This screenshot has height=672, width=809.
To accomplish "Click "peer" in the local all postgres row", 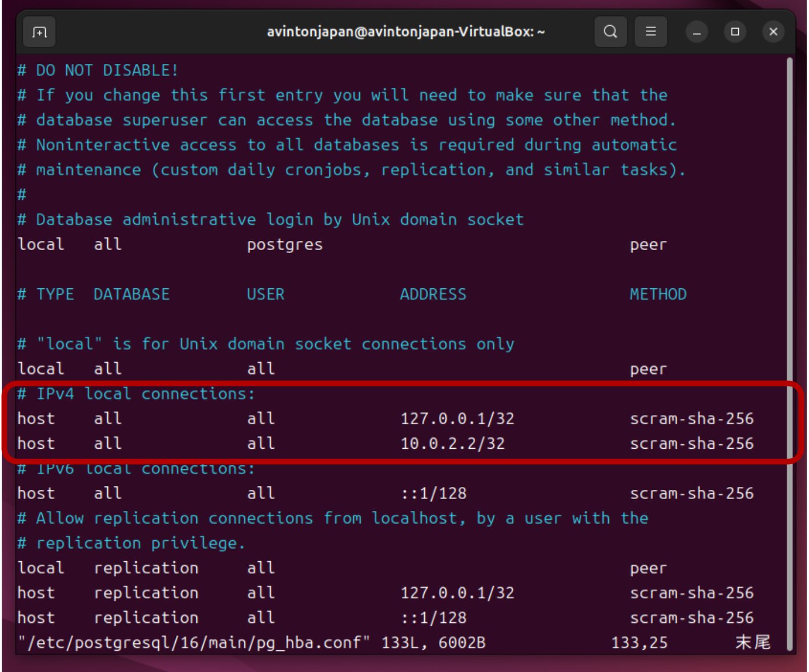I will click(x=648, y=245).
